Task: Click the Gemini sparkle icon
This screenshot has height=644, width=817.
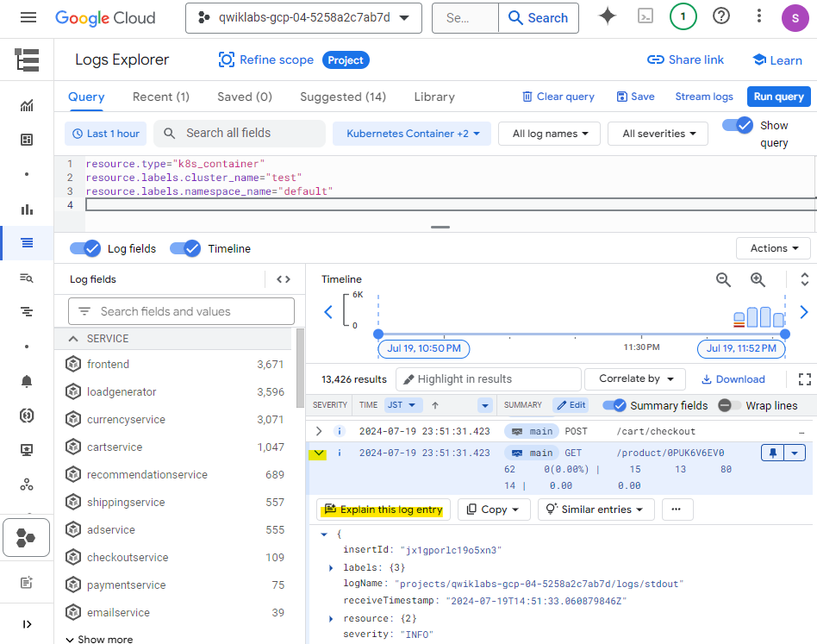Action: tap(608, 16)
